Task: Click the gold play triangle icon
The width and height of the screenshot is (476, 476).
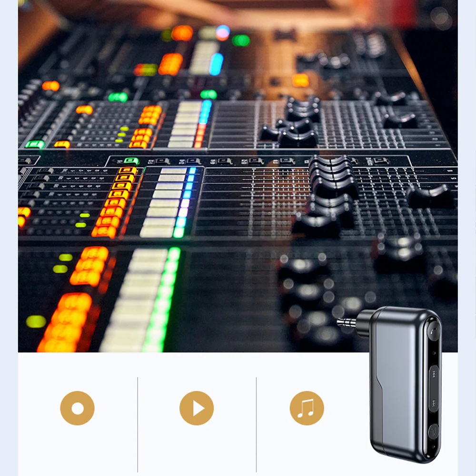Action: click(197, 408)
